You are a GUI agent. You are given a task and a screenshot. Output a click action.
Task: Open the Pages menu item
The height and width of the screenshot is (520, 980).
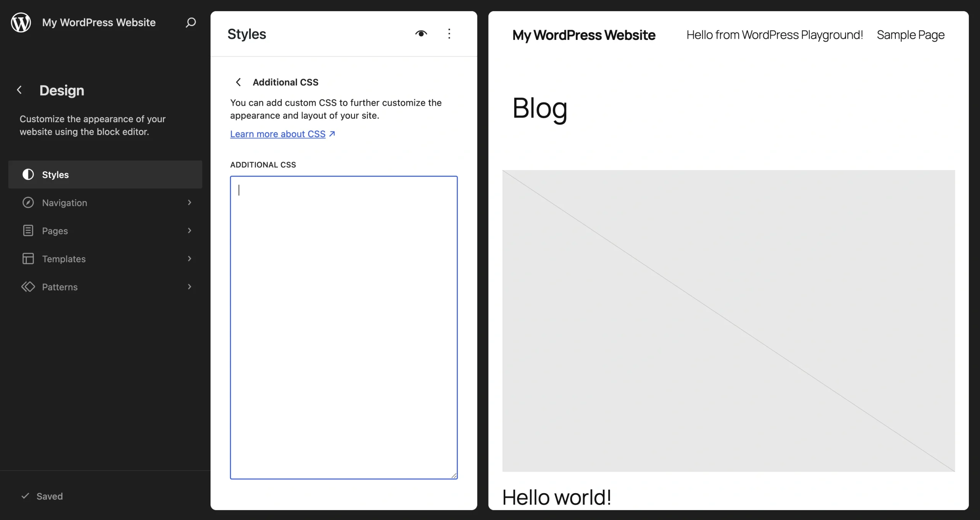105,231
